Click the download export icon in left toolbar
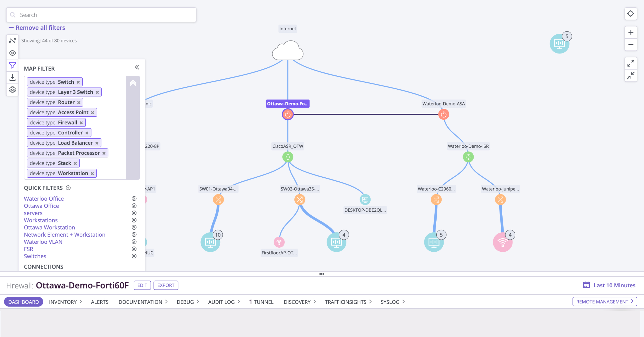The width and height of the screenshot is (644, 337). [13, 78]
